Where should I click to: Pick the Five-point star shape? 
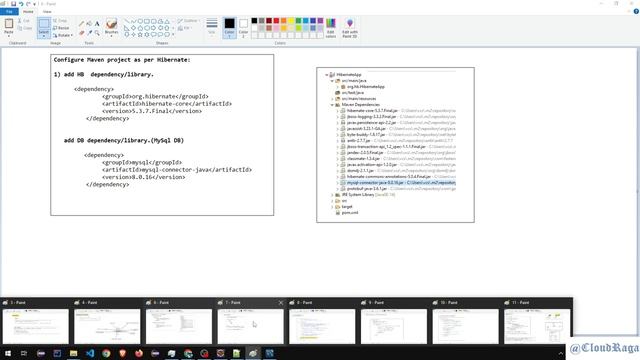[x=140, y=35]
